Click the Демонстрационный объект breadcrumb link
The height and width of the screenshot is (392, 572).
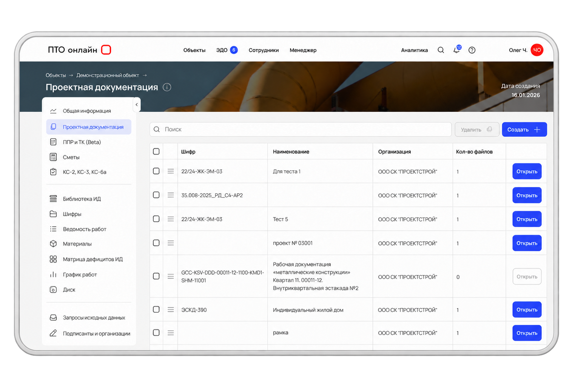point(108,75)
